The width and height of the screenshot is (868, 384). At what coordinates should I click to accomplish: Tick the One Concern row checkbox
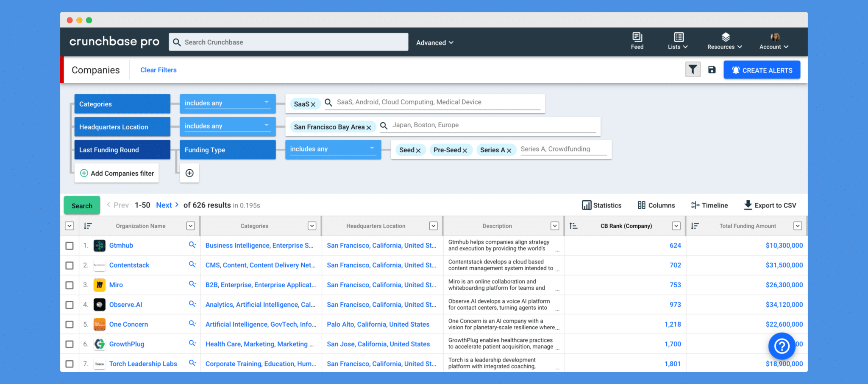(70, 325)
